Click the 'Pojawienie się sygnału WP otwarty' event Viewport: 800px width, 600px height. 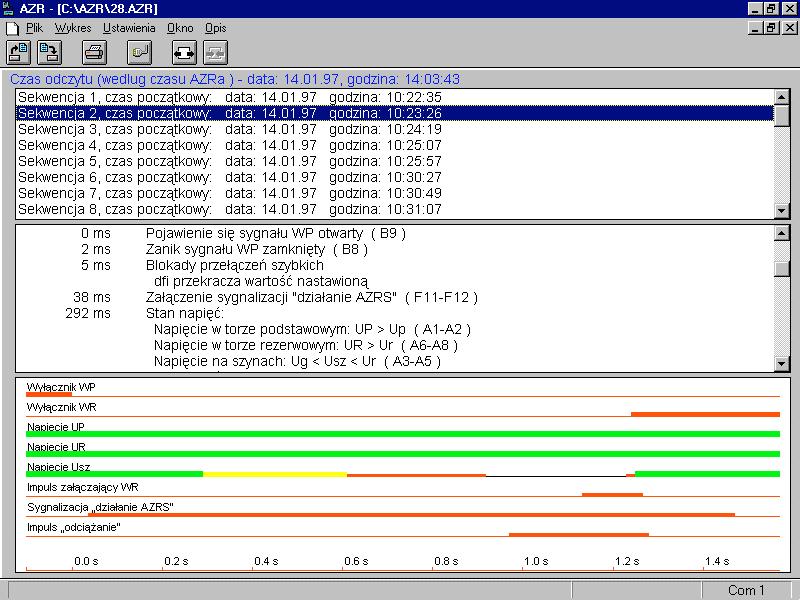[x=276, y=233]
